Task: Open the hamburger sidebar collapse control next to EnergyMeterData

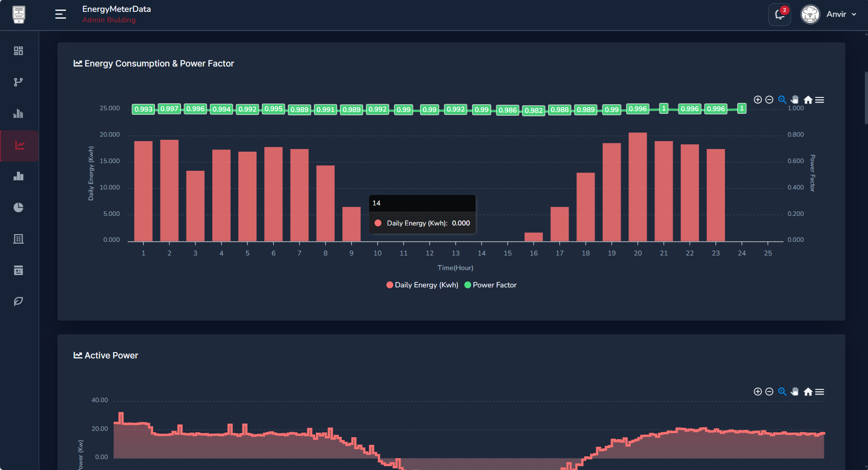Action: [x=60, y=14]
